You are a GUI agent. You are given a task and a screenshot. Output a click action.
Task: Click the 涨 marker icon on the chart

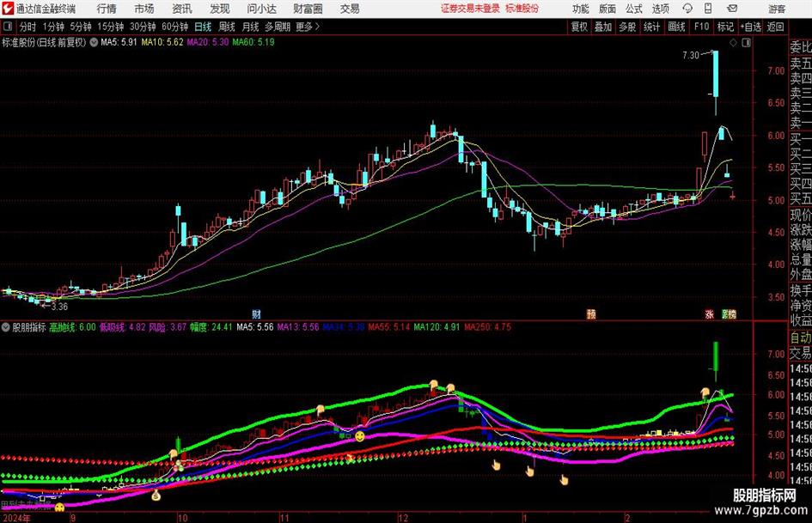coord(710,313)
